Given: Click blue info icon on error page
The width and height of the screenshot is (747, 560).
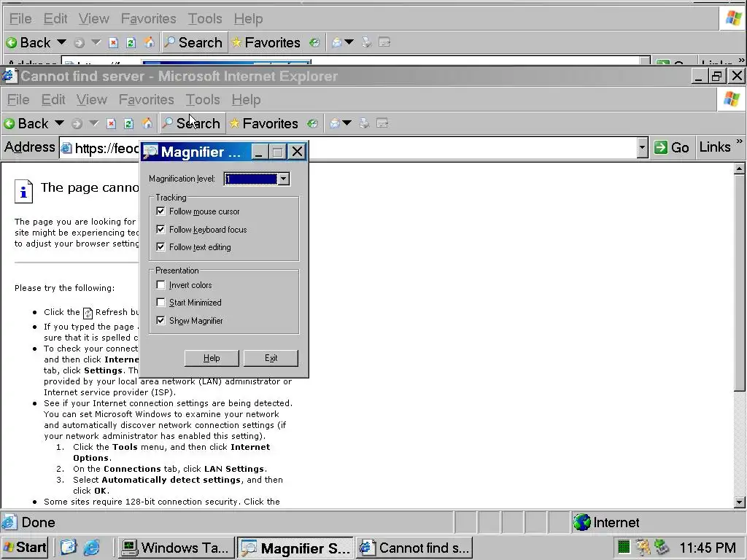Looking at the screenshot, I should tap(23, 192).
